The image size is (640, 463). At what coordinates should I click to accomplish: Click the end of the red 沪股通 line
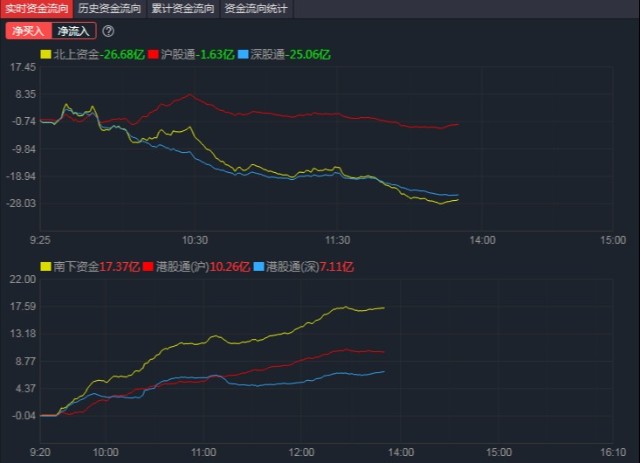point(458,125)
